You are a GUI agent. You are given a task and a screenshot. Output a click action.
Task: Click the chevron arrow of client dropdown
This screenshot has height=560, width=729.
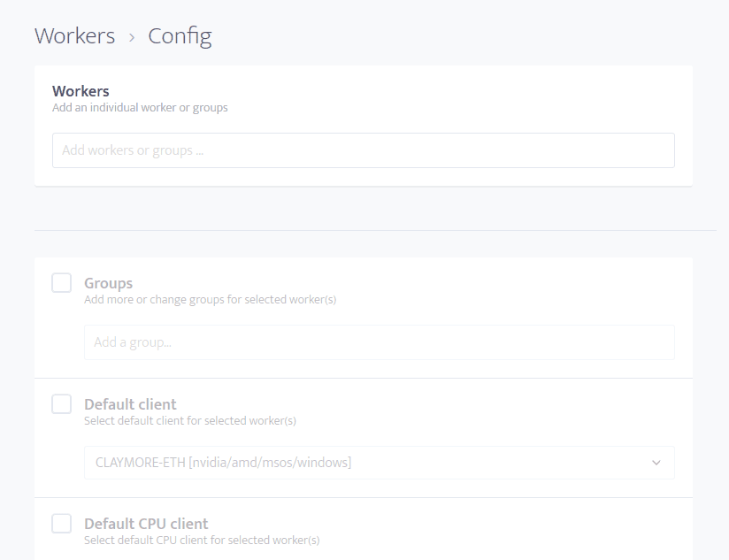(x=656, y=463)
